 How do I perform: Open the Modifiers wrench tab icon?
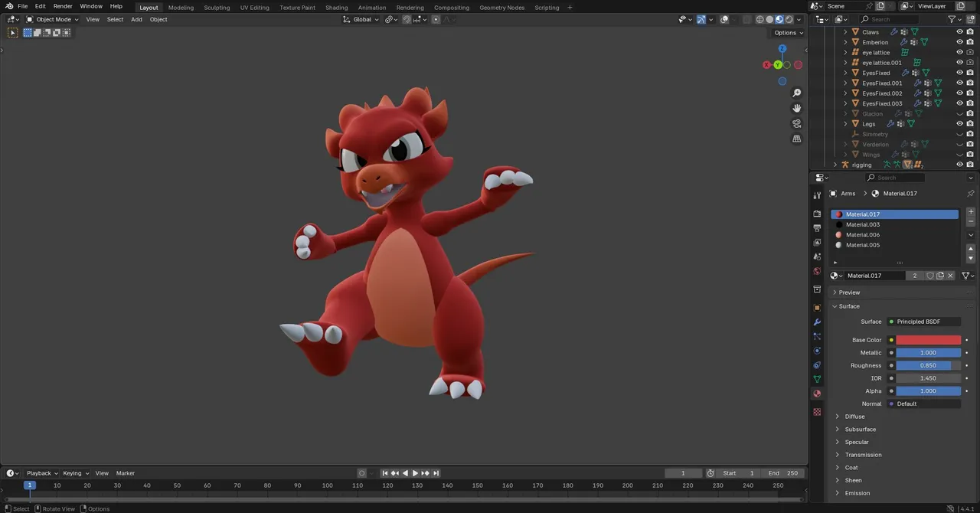click(817, 322)
